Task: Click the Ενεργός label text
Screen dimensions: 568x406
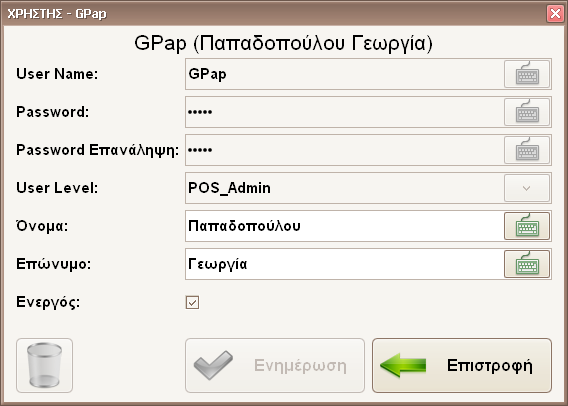Action: point(48,302)
